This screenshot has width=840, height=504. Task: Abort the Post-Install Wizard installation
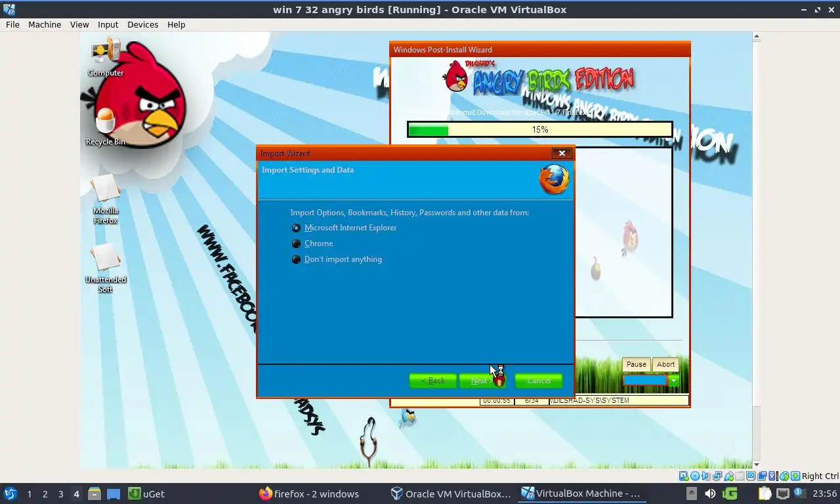point(665,364)
